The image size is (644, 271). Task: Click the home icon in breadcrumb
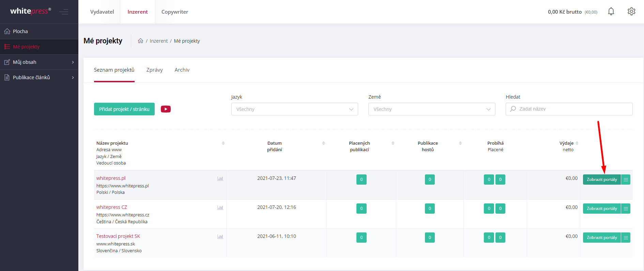pos(140,41)
